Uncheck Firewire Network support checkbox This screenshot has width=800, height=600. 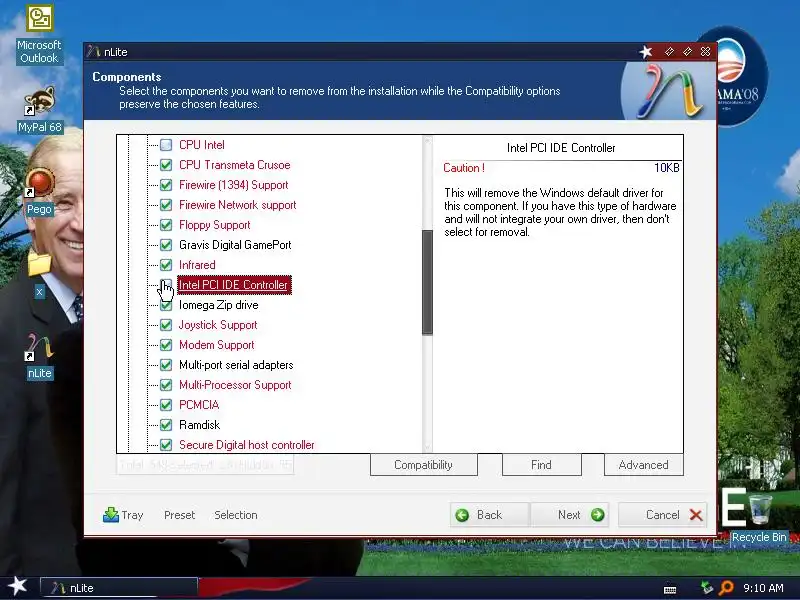[x=166, y=205]
